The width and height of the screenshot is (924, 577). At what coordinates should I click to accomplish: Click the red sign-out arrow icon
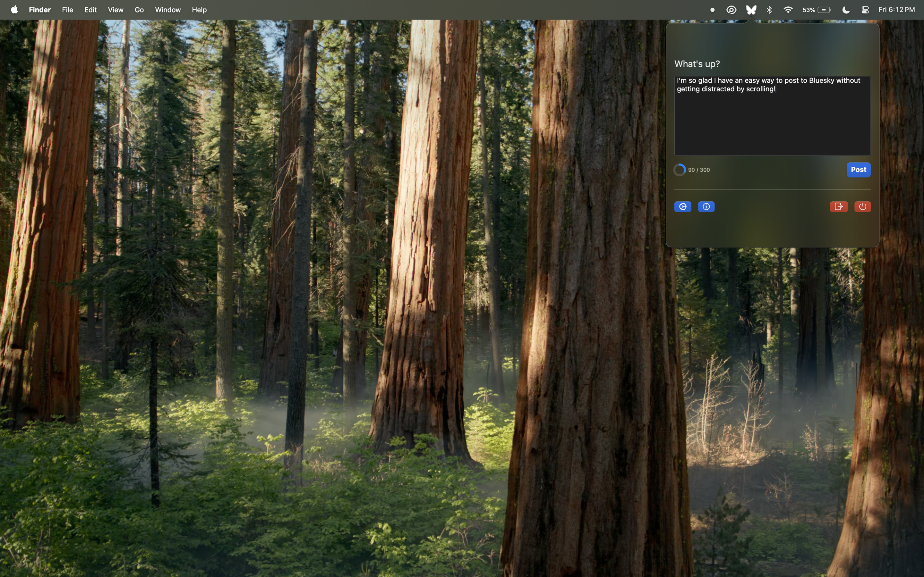[x=838, y=206]
